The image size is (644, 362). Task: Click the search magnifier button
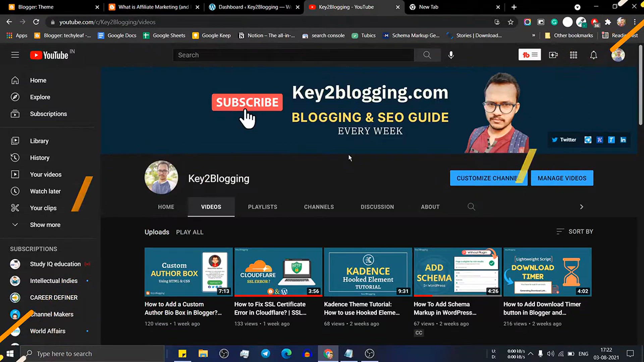[427, 55]
